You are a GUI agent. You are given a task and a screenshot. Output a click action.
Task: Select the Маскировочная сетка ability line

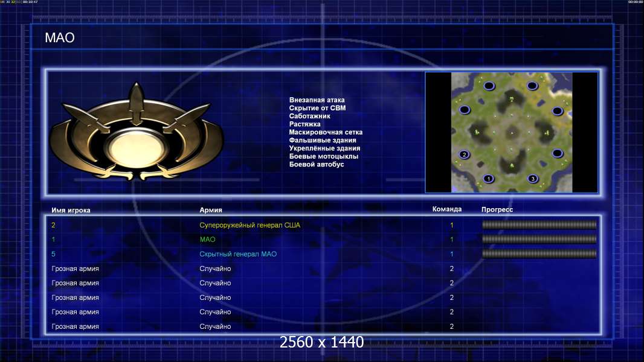(326, 132)
